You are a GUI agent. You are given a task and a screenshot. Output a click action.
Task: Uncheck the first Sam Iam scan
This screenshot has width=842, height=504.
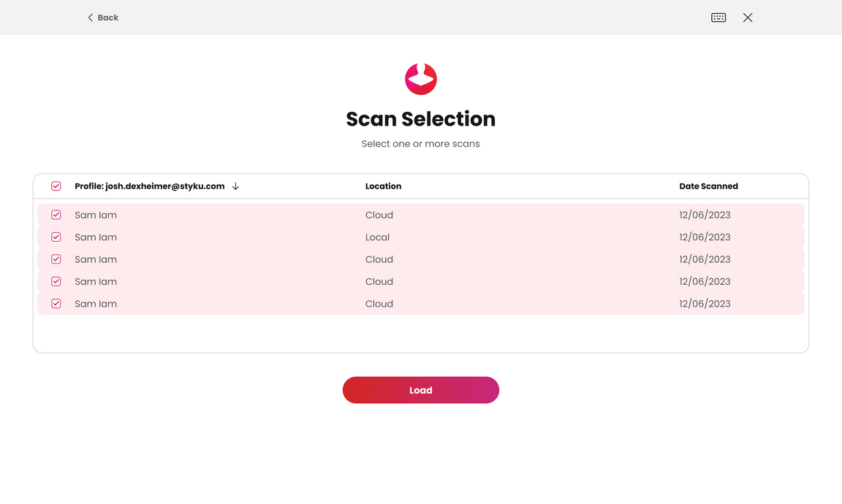(56, 215)
